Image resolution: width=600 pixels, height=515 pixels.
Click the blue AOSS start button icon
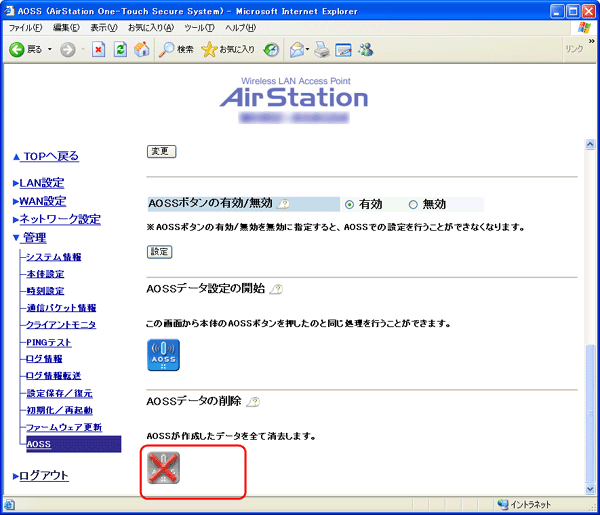pos(163,355)
